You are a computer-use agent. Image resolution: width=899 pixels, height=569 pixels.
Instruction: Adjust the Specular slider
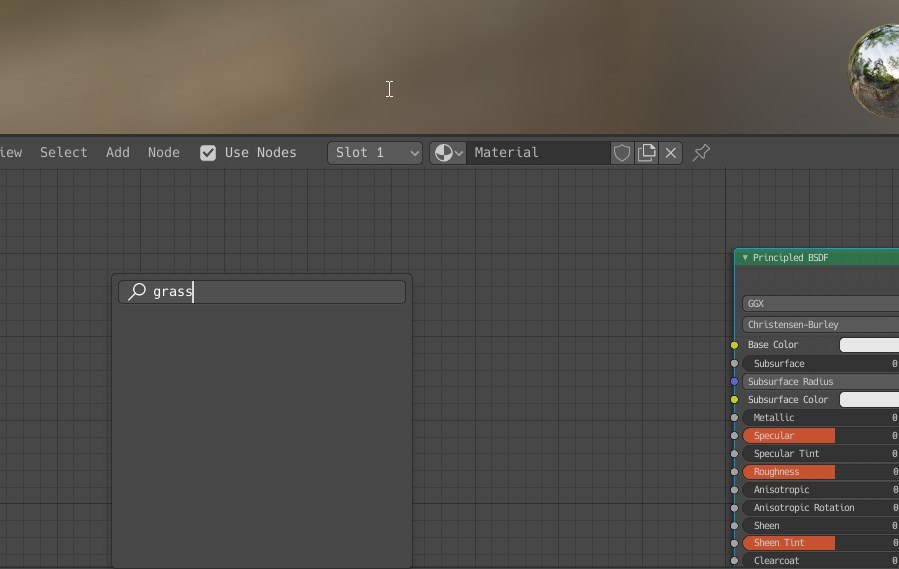click(820, 435)
